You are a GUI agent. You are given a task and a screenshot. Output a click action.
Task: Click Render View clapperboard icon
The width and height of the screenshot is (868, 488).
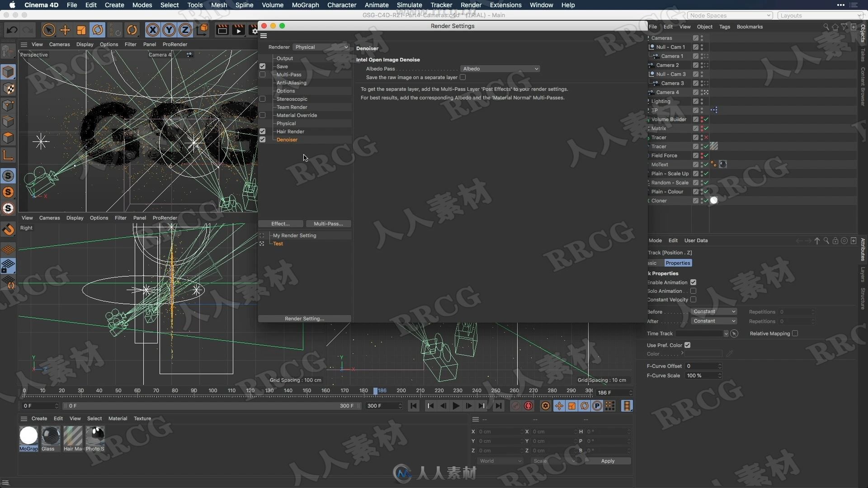(222, 30)
